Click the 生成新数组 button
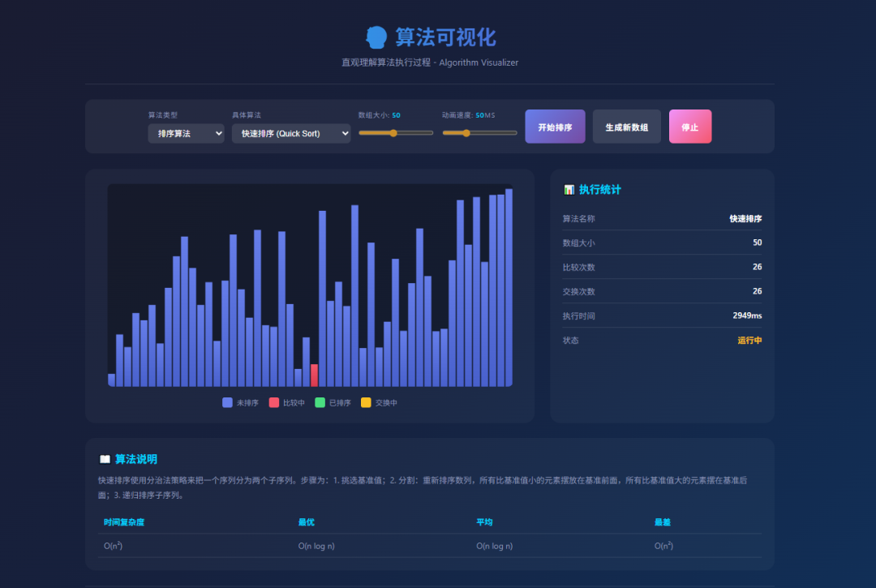876x588 pixels. tap(626, 127)
